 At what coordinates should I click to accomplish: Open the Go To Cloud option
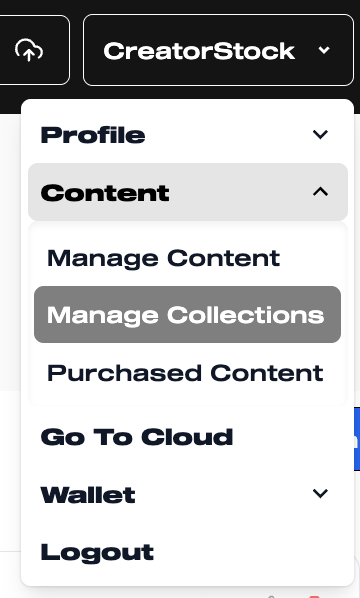click(137, 437)
